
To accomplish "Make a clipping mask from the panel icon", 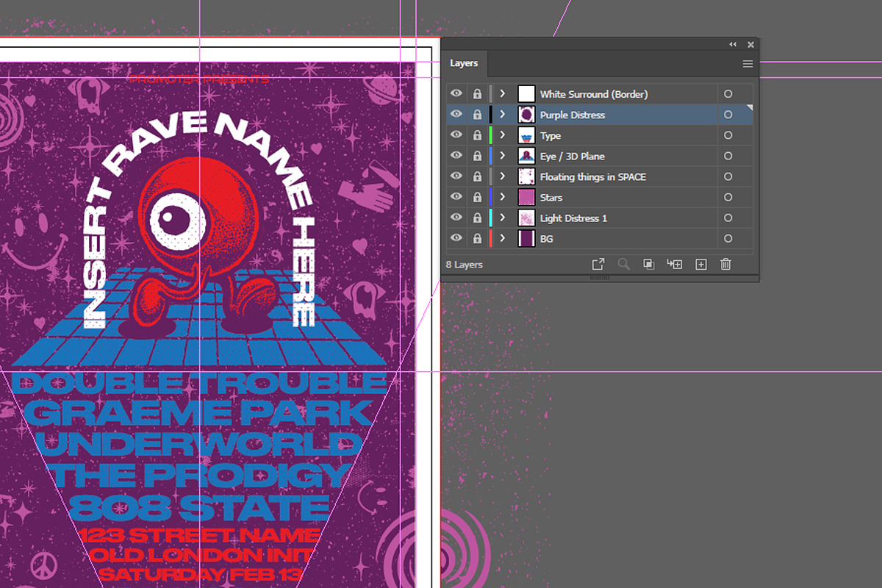I will pos(648,264).
